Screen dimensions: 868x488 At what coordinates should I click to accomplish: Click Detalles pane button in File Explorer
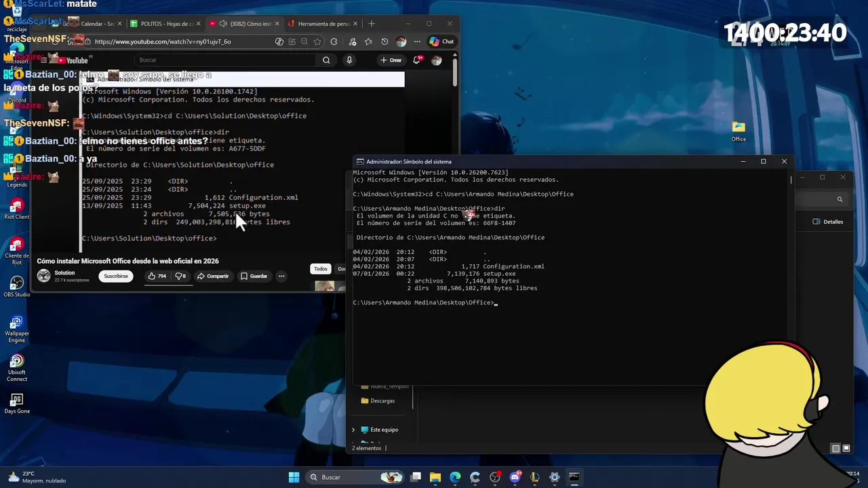click(828, 222)
